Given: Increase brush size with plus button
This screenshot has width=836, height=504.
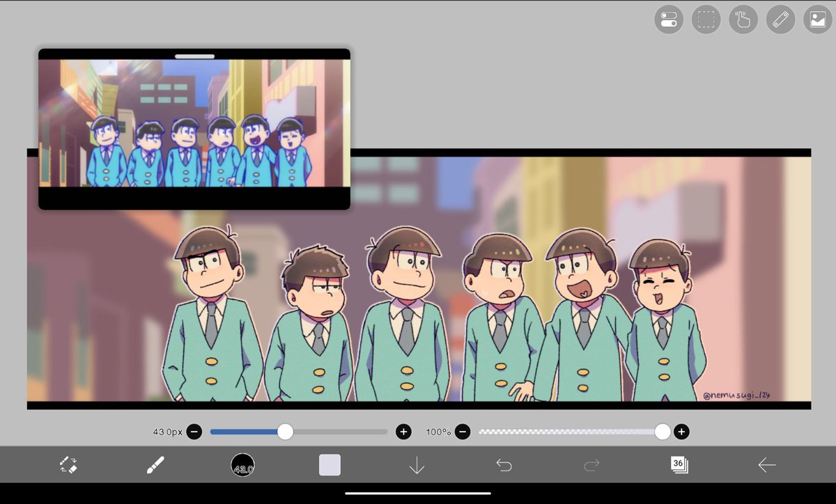Looking at the screenshot, I should [x=403, y=432].
